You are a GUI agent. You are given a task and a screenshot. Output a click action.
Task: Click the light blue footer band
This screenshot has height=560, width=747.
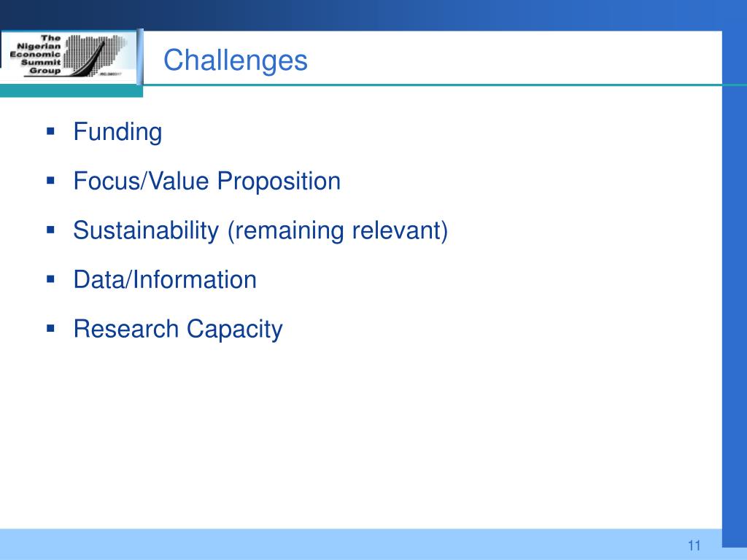pos(361,544)
